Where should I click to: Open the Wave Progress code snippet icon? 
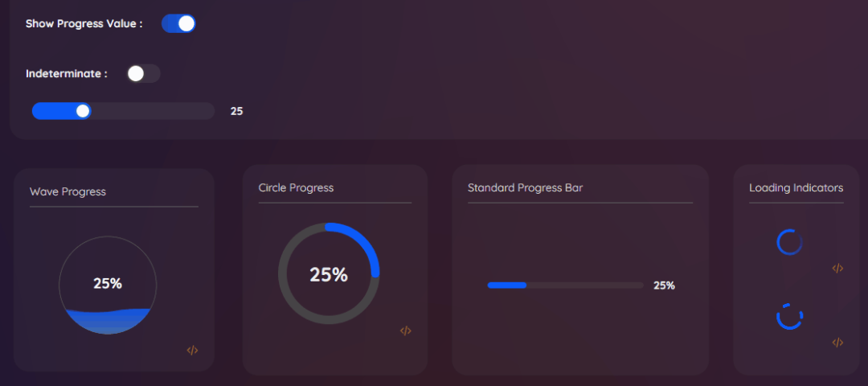point(192,351)
